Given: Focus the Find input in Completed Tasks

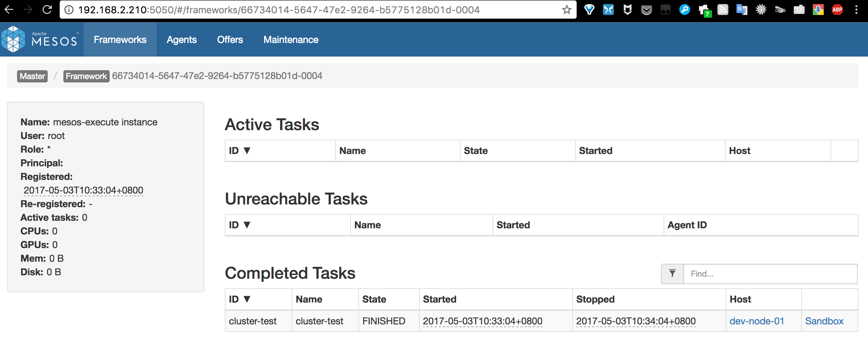Looking at the screenshot, I should [770, 274].
